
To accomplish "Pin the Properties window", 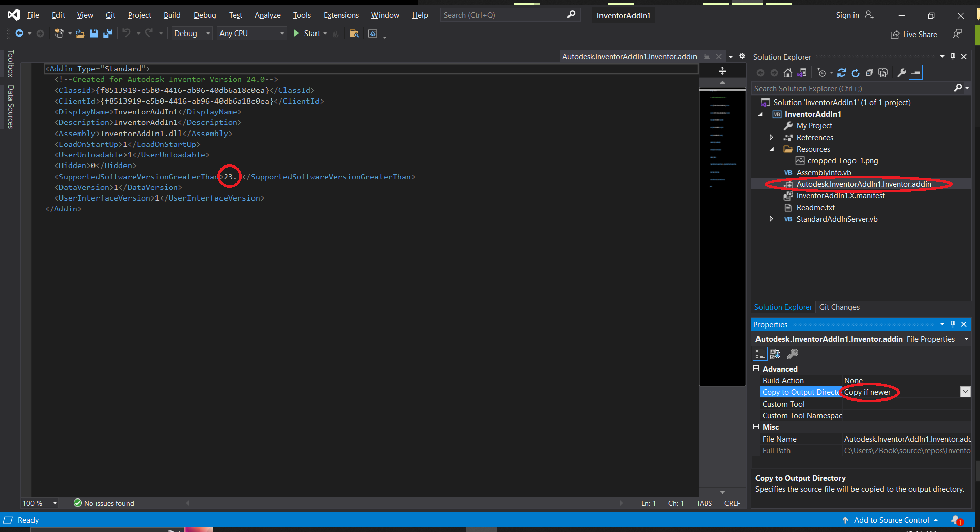I will tap(953, 324).
